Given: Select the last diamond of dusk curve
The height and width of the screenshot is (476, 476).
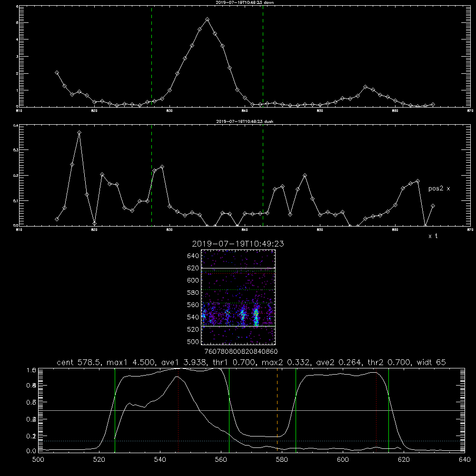Looking at the screenshot, I should 433,206.
